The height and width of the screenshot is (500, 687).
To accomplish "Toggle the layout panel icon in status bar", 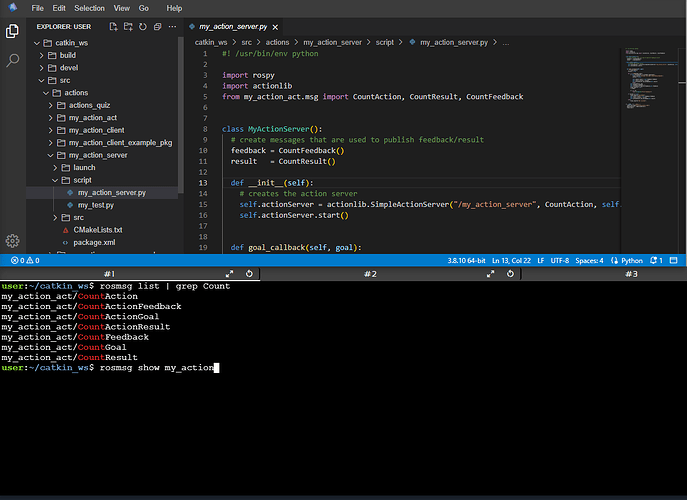I will tap(674, 260).
